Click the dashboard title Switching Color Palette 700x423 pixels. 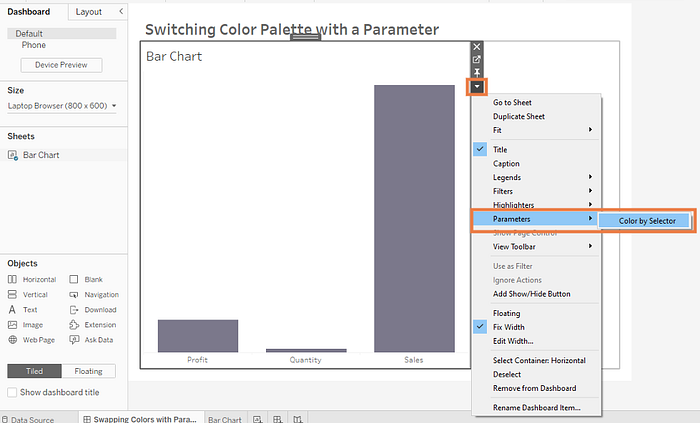coord(292,29)
